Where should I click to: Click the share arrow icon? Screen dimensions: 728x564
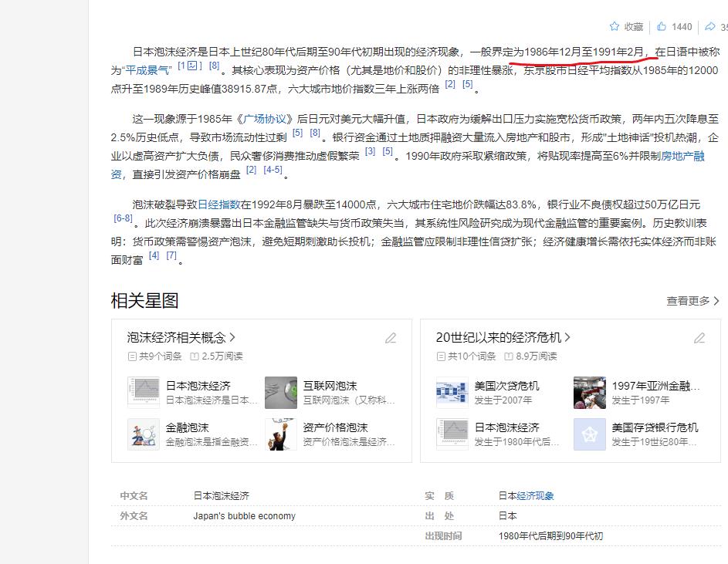(x=710, y=26)
